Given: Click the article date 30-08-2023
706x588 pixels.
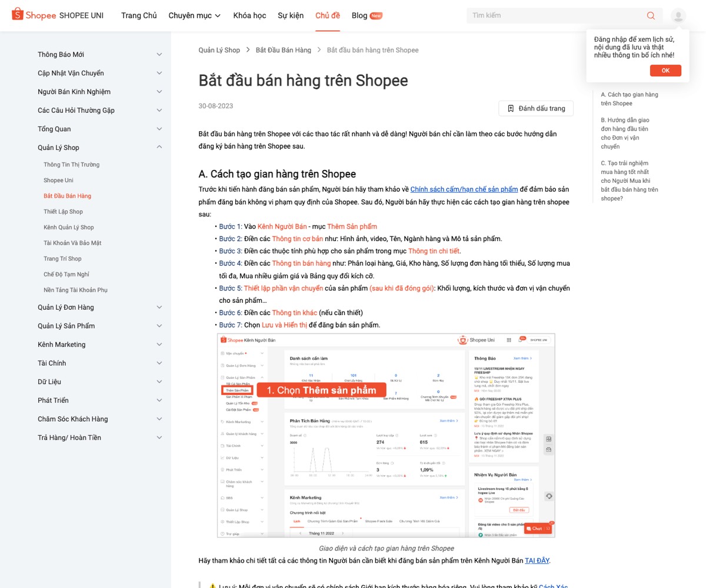Looking at the screenshot, I should click(216, 106).
